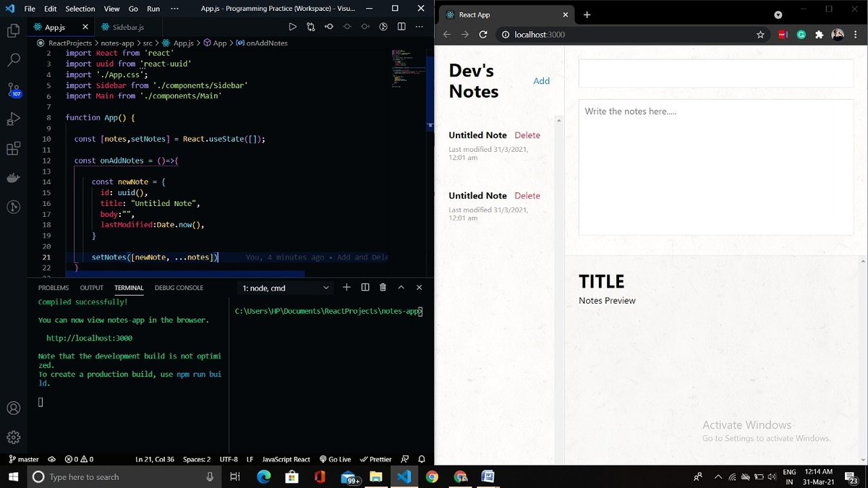Image resolution: width=868 pixels, height=488 pixels.
Task: Open the Explorer view in activity bar
Action: point(13,30)
